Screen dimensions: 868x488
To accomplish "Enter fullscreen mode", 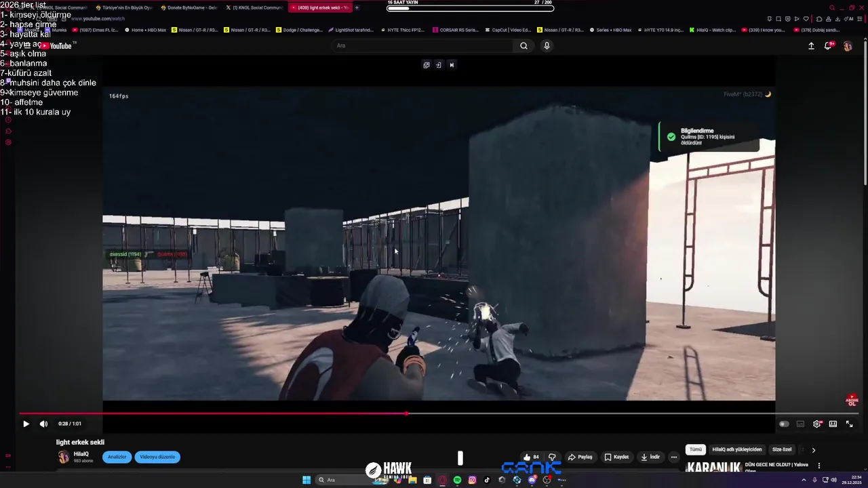I will pyautogui.click(x=849, y=424).
